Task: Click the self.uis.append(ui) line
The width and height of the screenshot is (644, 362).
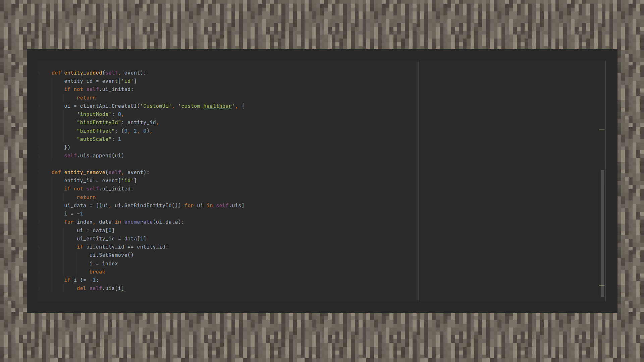Action: pos(94,156)
